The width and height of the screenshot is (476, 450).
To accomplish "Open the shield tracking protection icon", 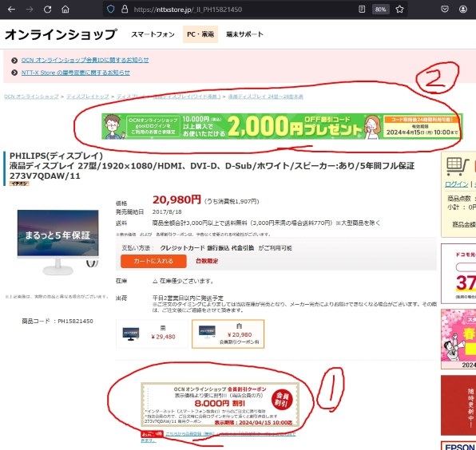I will click(110, 9).
